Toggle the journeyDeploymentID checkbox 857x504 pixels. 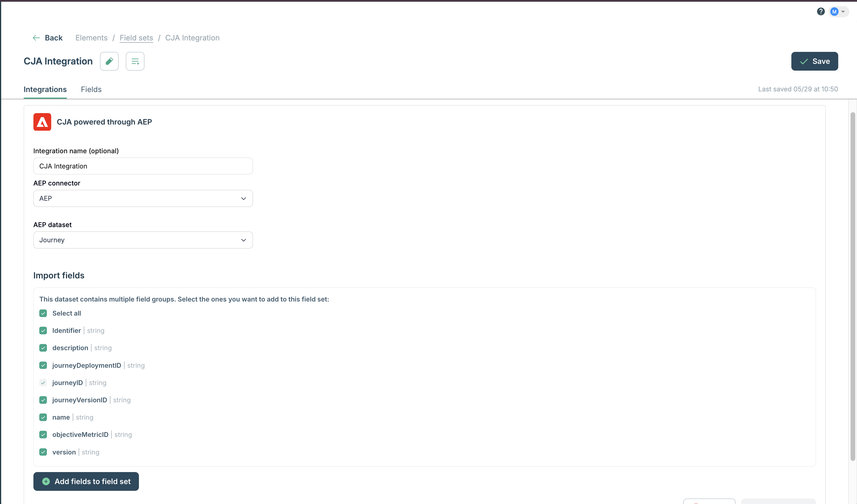(x=43, y=365)
